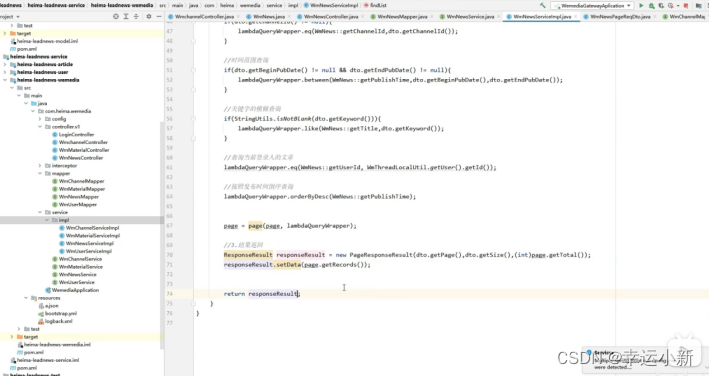Place cursor on return responseResult line

(262, 294)
